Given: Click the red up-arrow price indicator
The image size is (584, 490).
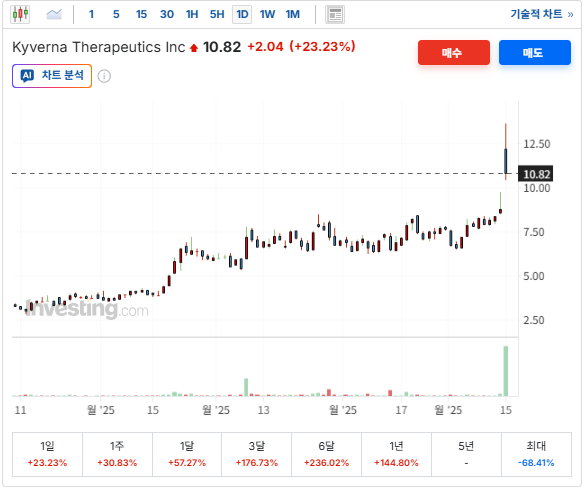Looking at the screenshot, I should (x=194, y=48).
